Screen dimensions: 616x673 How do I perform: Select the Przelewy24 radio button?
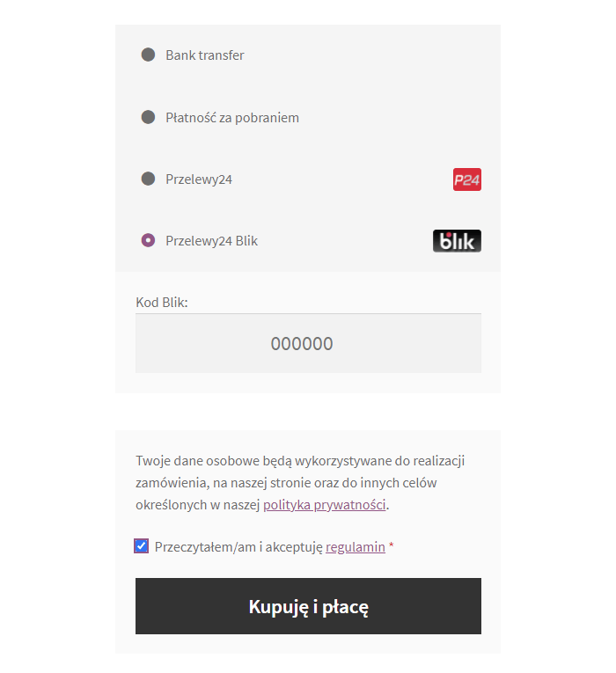[148, 179]
